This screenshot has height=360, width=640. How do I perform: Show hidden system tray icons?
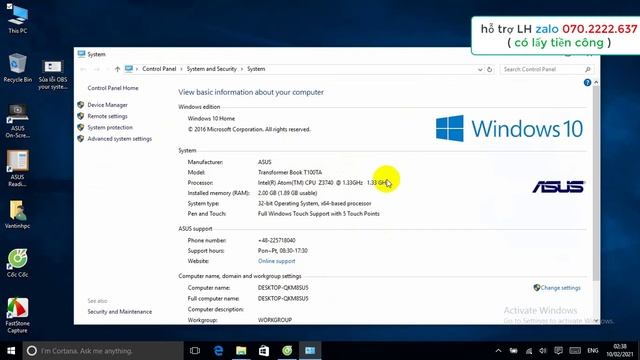[498, 351]
